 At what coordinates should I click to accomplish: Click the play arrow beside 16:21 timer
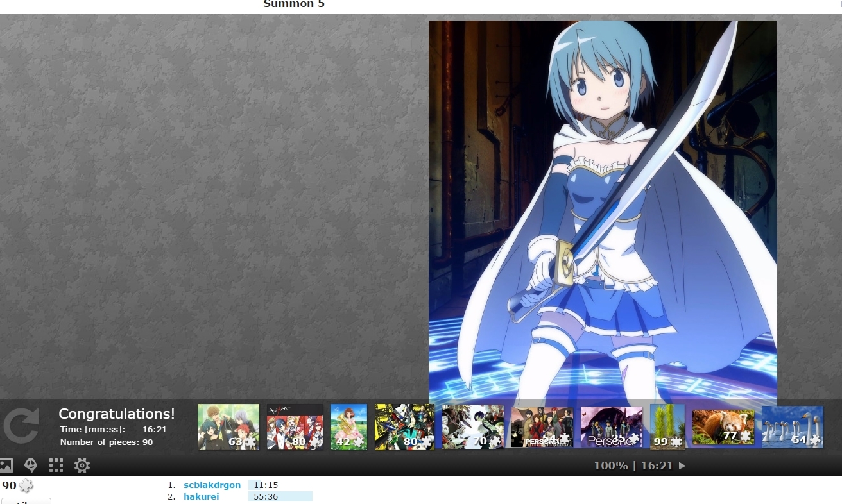coord(682,466)
